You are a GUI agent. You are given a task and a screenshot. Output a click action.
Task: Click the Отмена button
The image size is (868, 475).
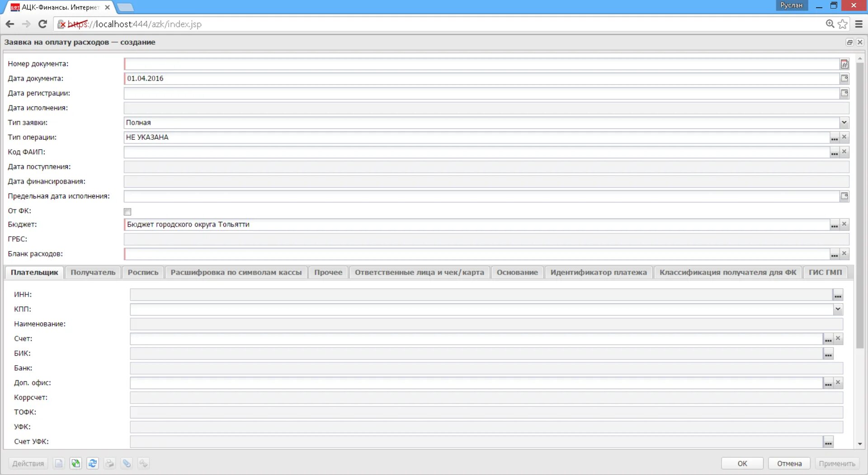[x=789, y=463]
